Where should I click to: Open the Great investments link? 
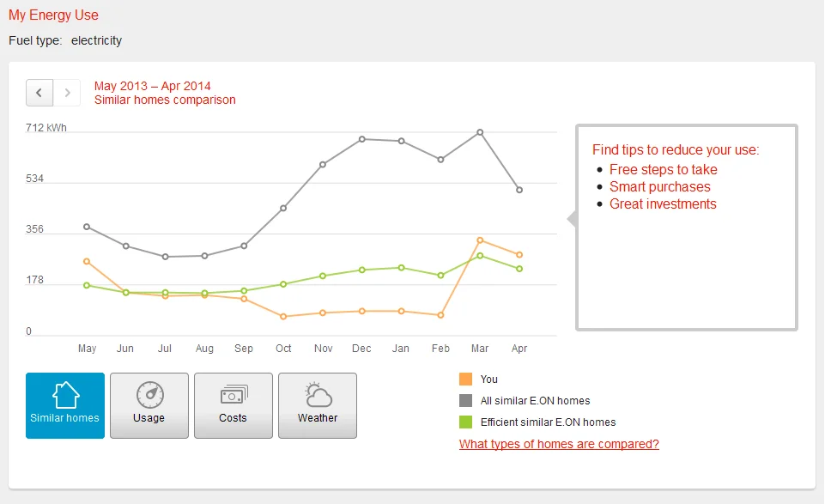[x=663, y=204]
